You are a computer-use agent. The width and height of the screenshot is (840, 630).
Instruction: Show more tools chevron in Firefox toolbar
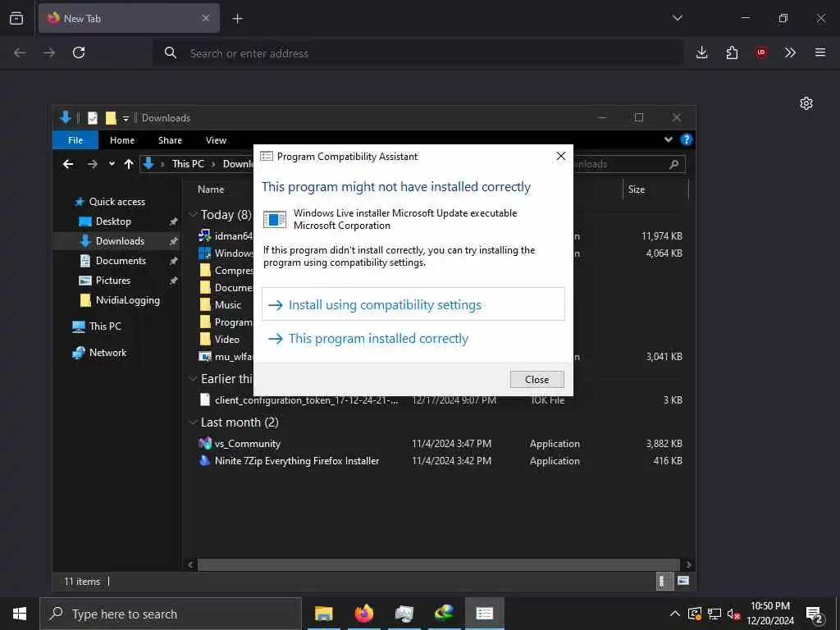790,52
